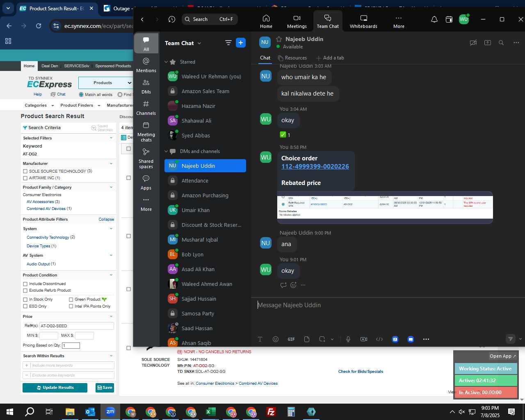
Task: Check AIRTAME INC manufacturer filter
Action: pos(25,178)
